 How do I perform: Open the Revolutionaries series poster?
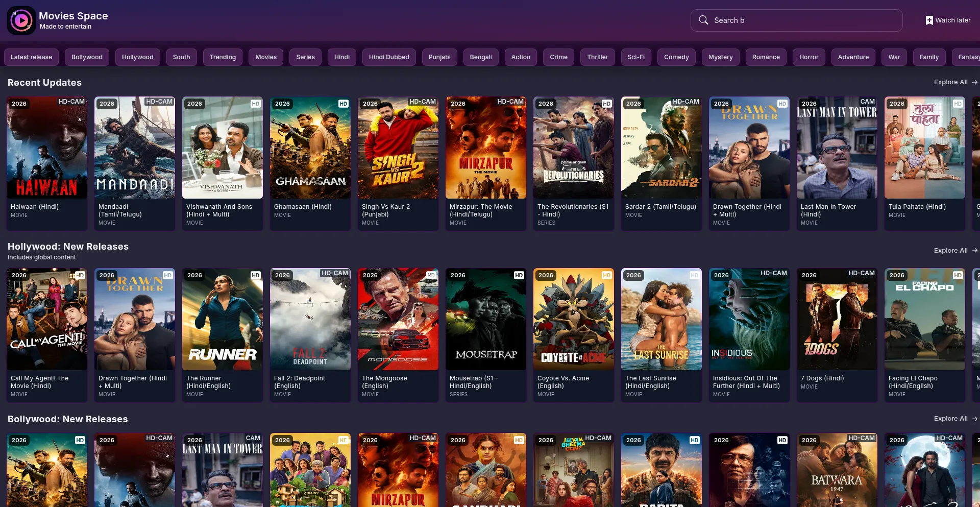point(574,148)
